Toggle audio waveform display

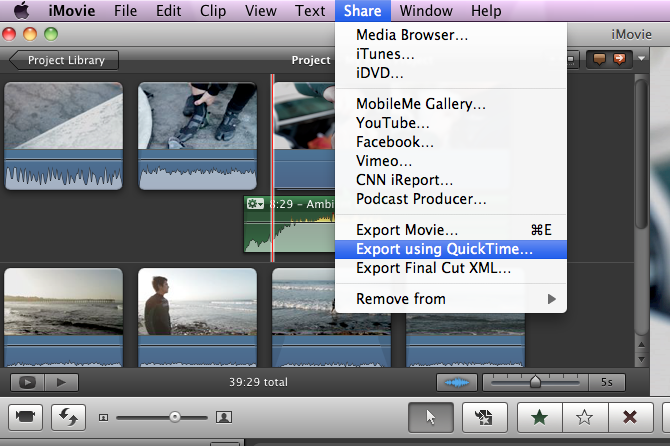[x=456, y=382]
